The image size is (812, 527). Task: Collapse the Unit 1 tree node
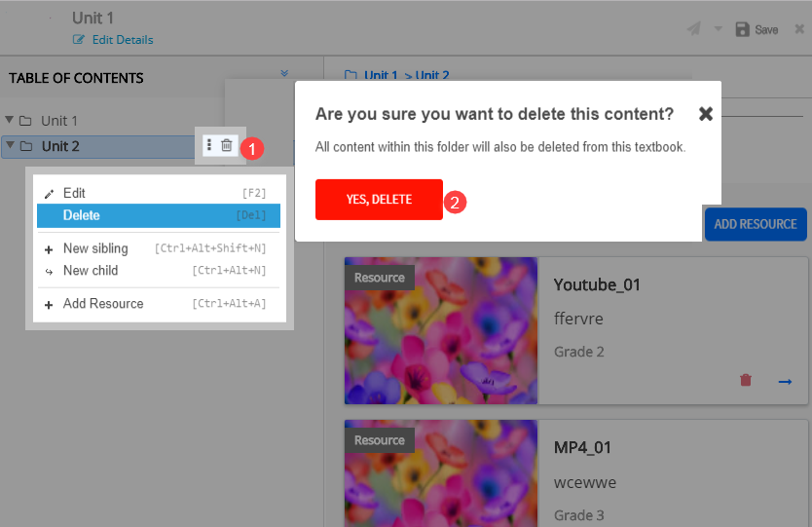click(x=10, y=121)
